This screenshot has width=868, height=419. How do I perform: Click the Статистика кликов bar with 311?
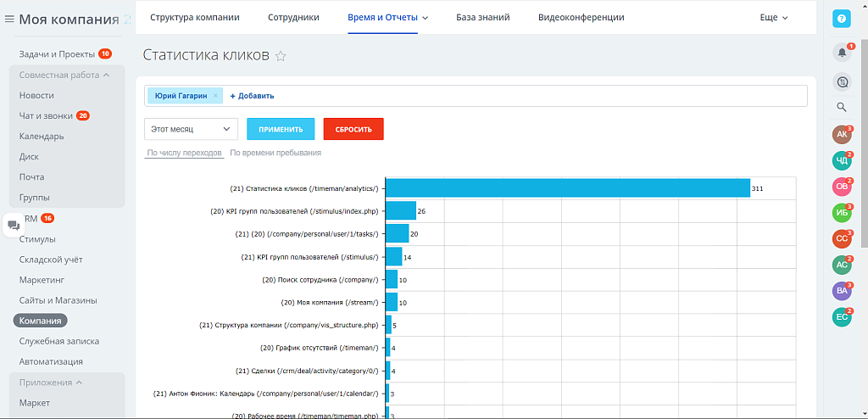(x=568, y=188)
